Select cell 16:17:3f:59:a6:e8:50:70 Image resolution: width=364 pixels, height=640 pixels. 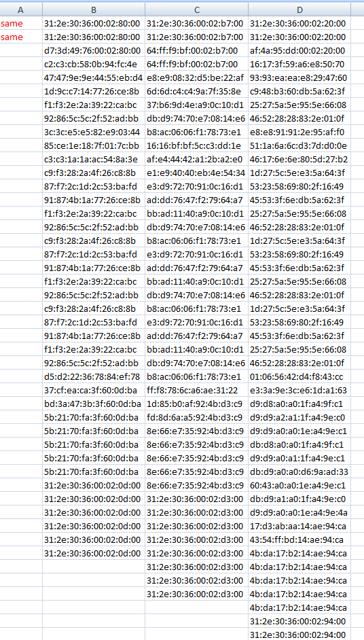point(299,64)
